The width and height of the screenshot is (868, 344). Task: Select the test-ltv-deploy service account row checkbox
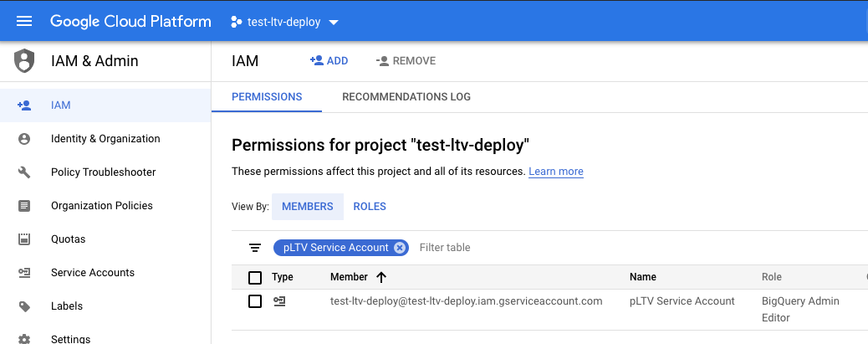click(x=255, y=301)
